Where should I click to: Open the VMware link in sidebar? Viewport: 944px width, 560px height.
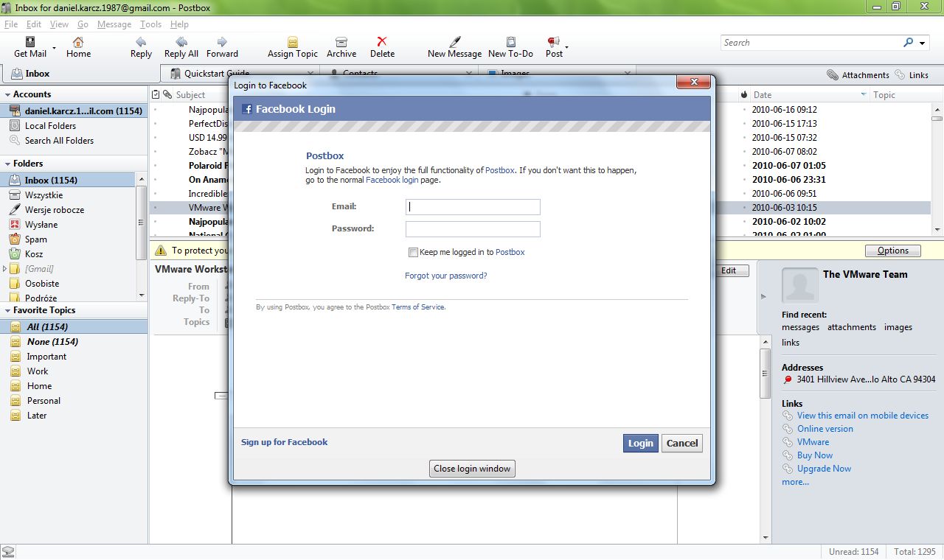click(813, 442)
